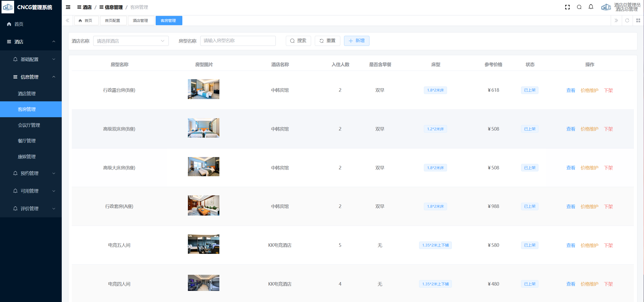This screenshot has height=302, width=644.
Task: Select 会议厅管理 in the sidebar
Action: coord(29,125)
